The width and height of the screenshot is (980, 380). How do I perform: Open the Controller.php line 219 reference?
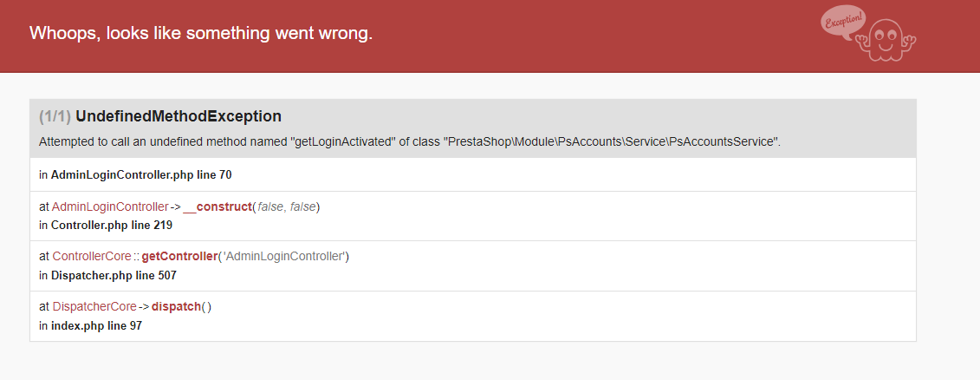112,226
